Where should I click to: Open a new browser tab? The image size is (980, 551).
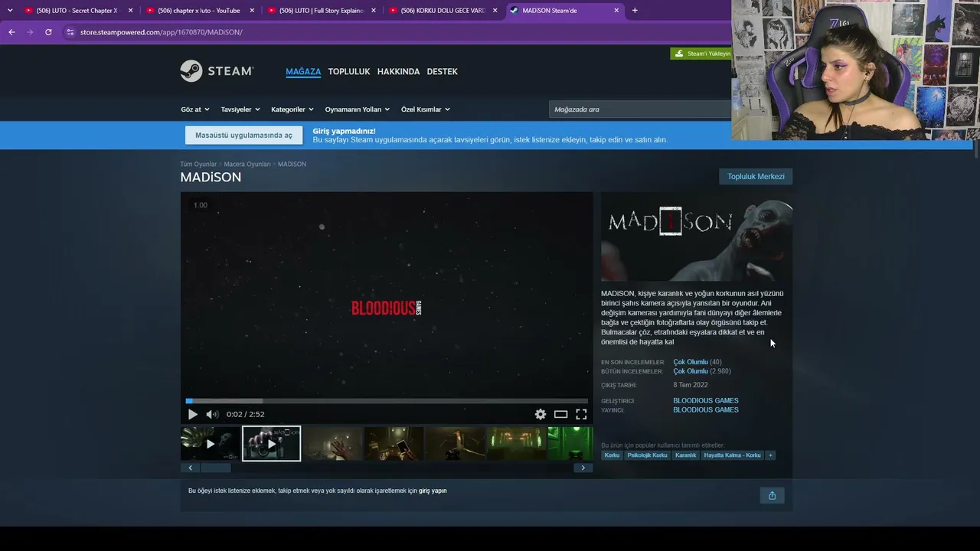click(635, 11)
